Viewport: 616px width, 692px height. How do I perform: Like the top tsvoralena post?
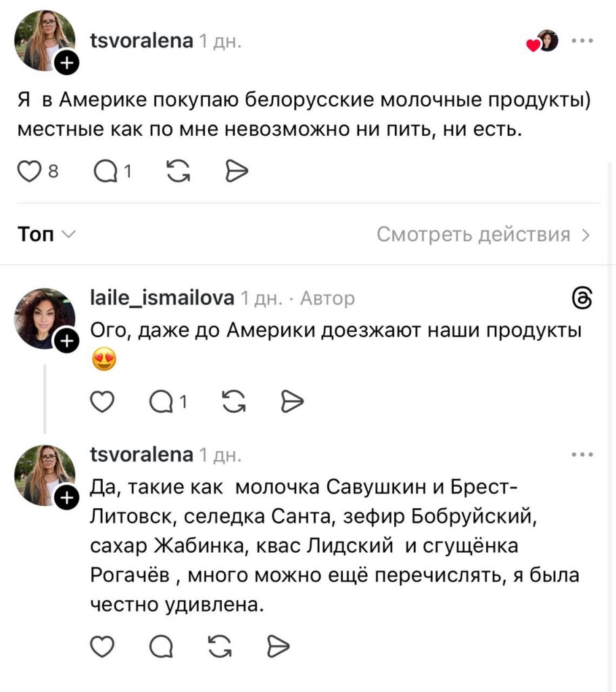(x=29, y=173)
